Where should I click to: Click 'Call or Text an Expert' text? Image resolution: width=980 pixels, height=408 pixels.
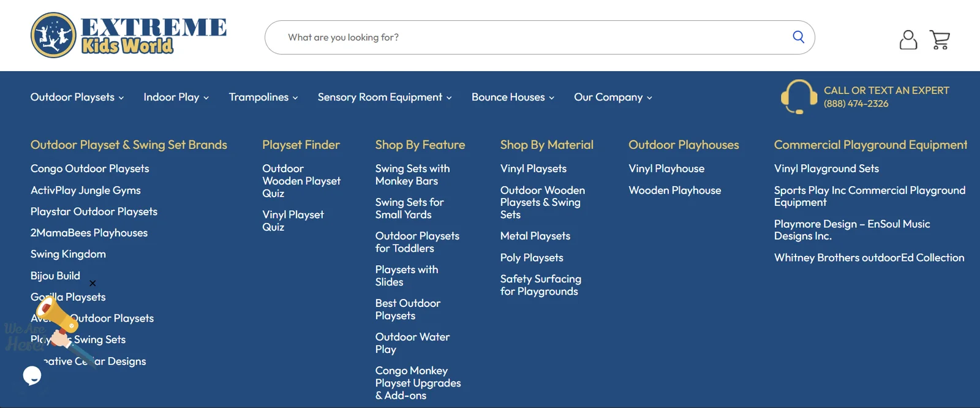click(x=886, y=90)
